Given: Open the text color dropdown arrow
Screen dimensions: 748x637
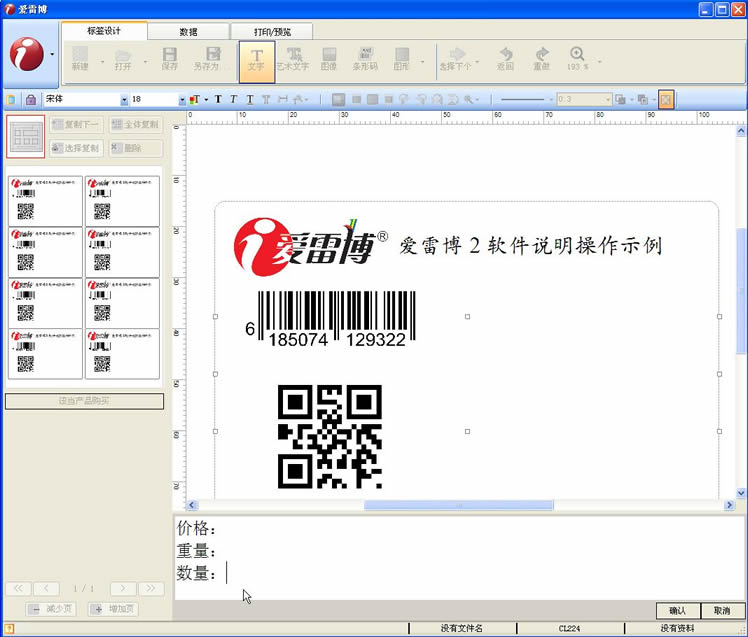Looking at the screenshot, I should (x=206, y=100).
